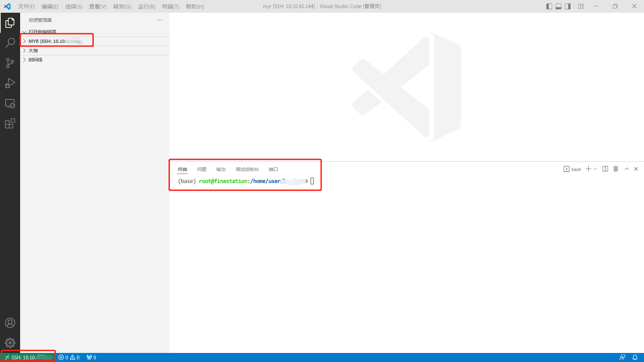
Task: Open forwarded ports indicator in status bar
Action: coord(91,357)
